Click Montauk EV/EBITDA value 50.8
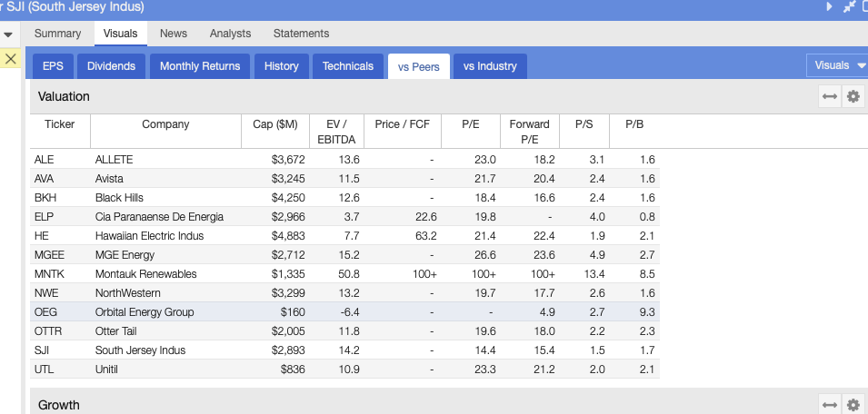This screenshot has height=414, width=868. (x=347, y=274)
